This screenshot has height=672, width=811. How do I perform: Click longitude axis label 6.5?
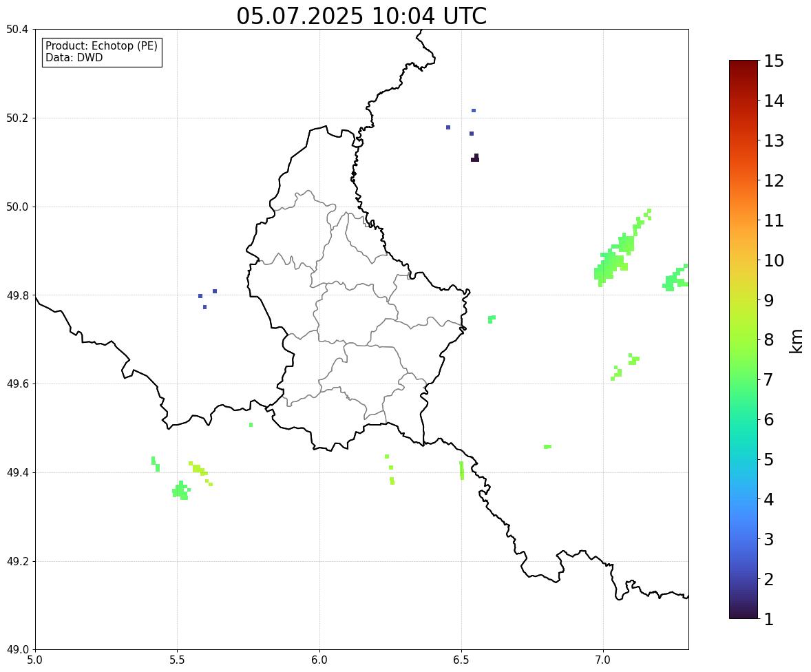461,660
